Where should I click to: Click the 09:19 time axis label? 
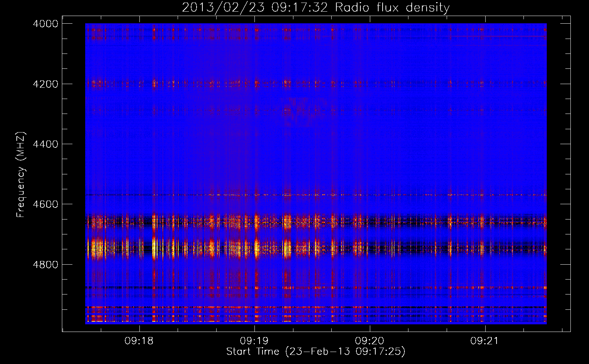click(254, 341)
